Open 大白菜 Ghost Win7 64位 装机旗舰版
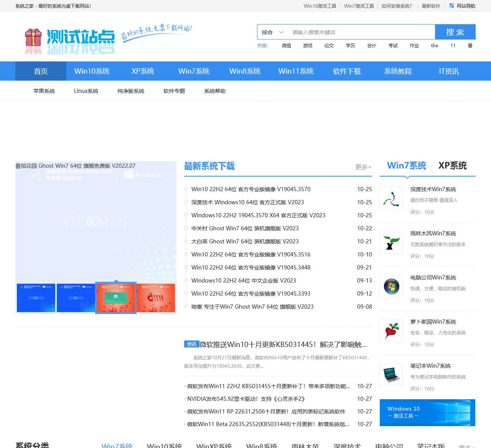491x448 pixels. 245,241
